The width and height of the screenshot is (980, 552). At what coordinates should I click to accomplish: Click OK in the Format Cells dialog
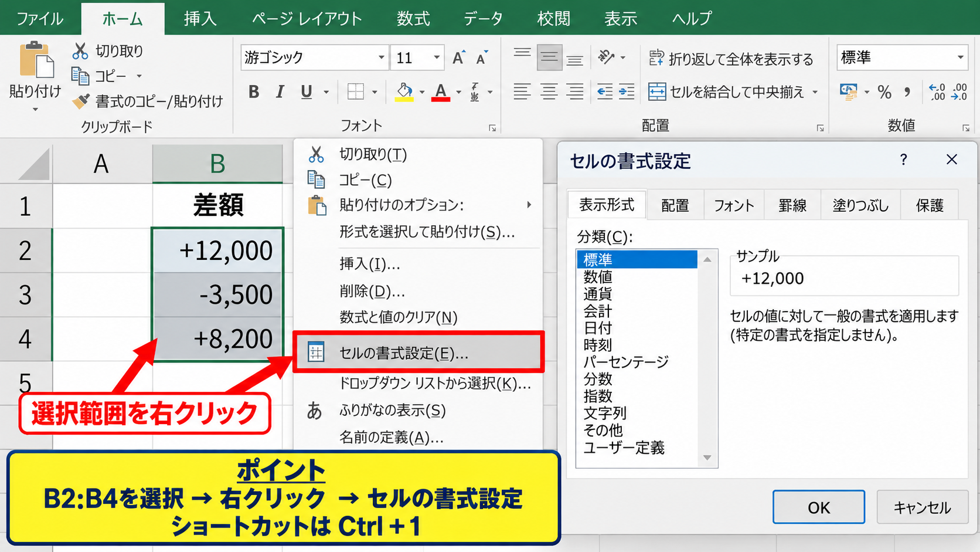818,507
